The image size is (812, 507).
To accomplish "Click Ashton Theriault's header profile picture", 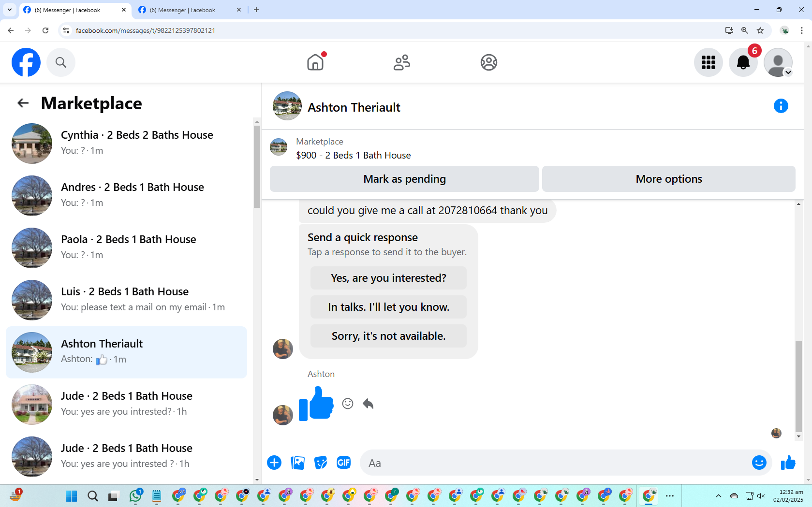I will pos(287,106).
